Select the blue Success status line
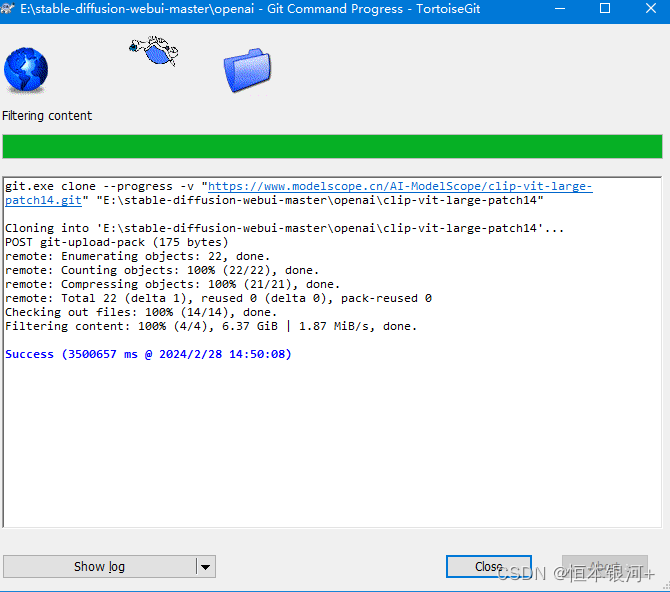The height and width of the screenshot is (592, 670). point(148,354)
